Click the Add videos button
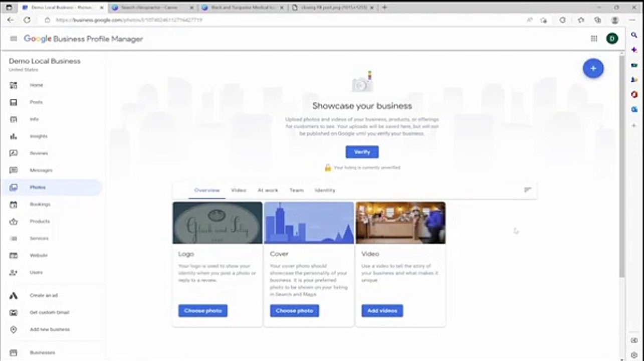The width and height of the screenshot is (644, 361). pyautogui.click(x=382, y=311)
